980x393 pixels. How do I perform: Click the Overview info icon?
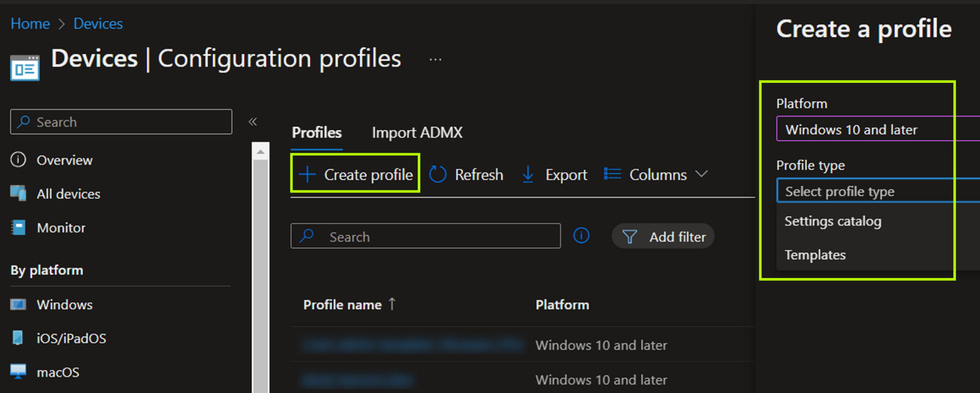[18, 159]
